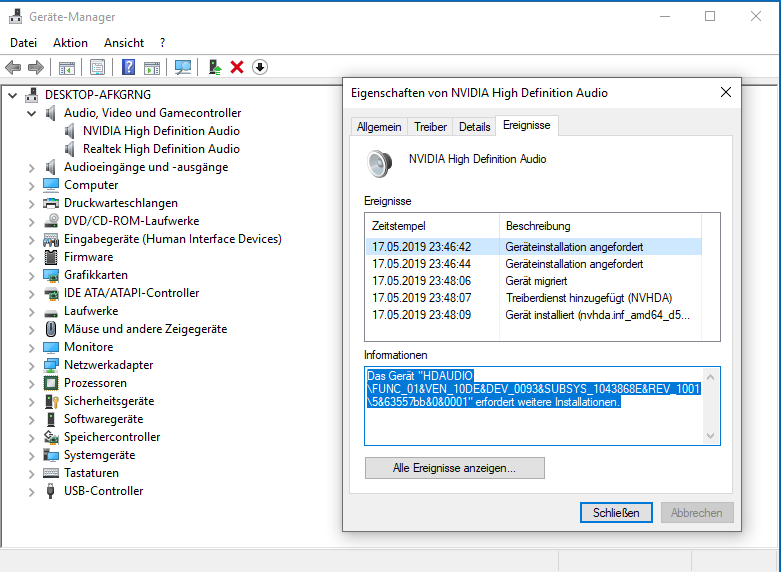Click the disable device down-arrow icon
Image resolution: width=781 pixels, height=572 pixels.
coord(260,67)
